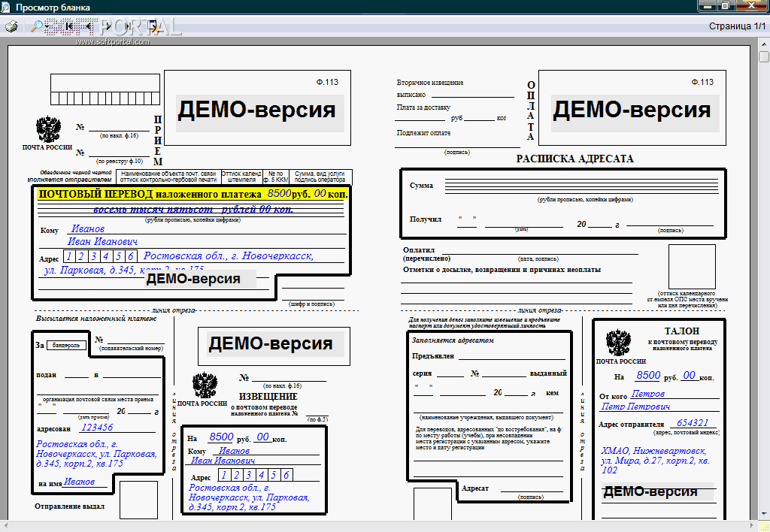Click the 'Адрес отправителя' label
The height and width of the screenshot is (532, 770).
tap(631, 424)
